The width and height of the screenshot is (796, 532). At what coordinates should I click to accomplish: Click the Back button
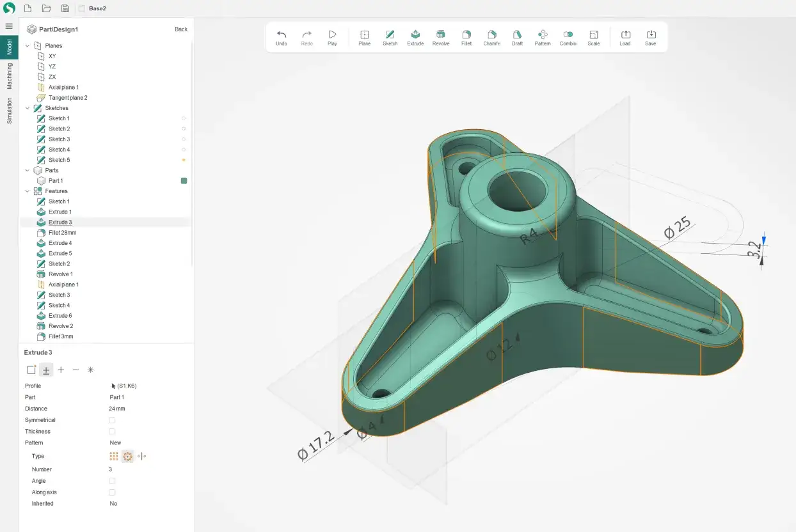[x=181, y=29]
